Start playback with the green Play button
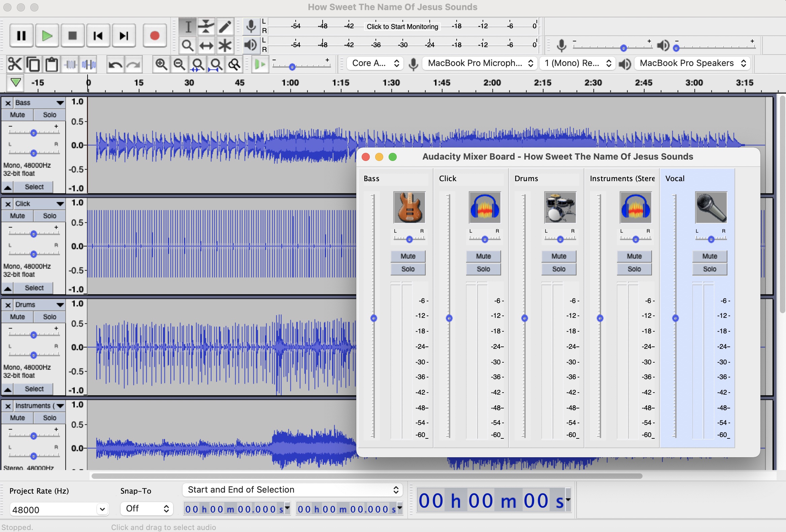Screen dimensions: 786x532 point(47,35)
